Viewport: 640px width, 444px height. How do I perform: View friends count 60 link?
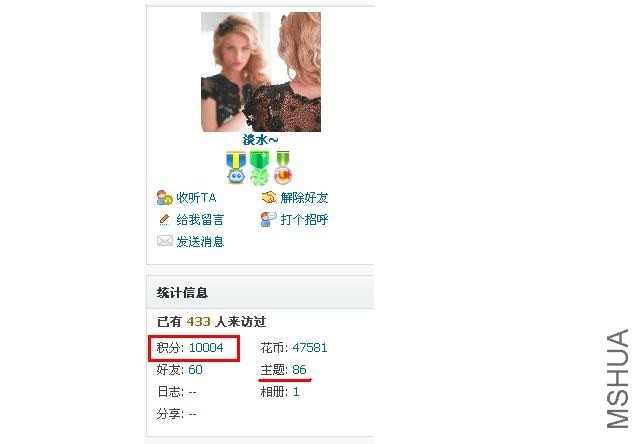click(x=195, y=370)
